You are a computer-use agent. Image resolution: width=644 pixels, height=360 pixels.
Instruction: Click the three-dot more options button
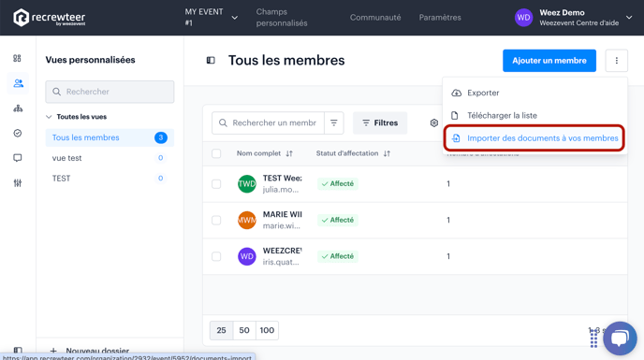click(617, 61)
